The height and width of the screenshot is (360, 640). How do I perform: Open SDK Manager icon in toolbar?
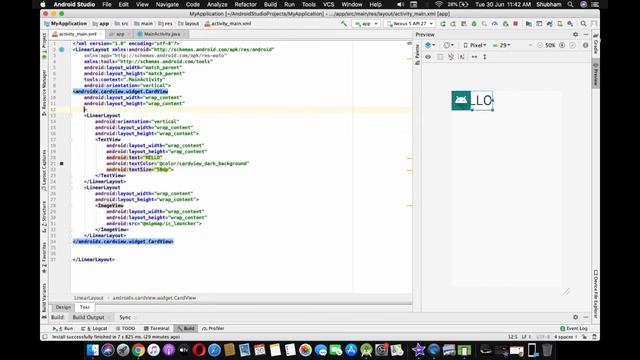(570, 24)
